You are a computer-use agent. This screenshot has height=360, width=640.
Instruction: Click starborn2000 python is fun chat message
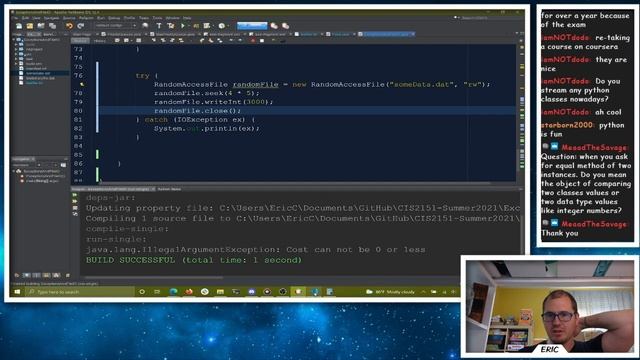583,129
